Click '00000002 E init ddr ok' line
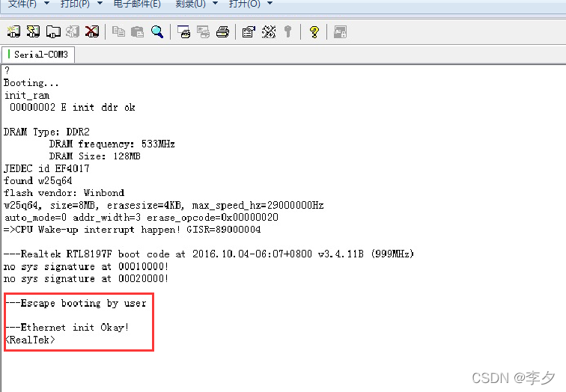The width and height of the screenshot is (566, 392). pos(72,108)
